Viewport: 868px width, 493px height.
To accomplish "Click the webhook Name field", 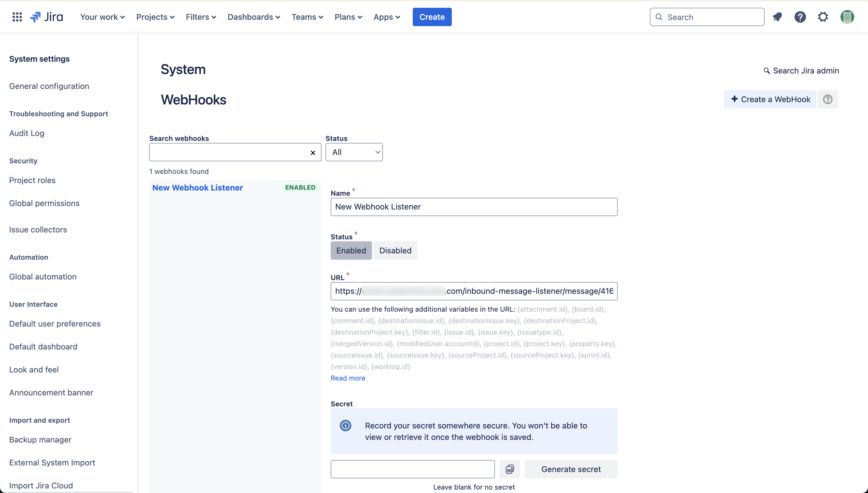I will click(474, 207).
